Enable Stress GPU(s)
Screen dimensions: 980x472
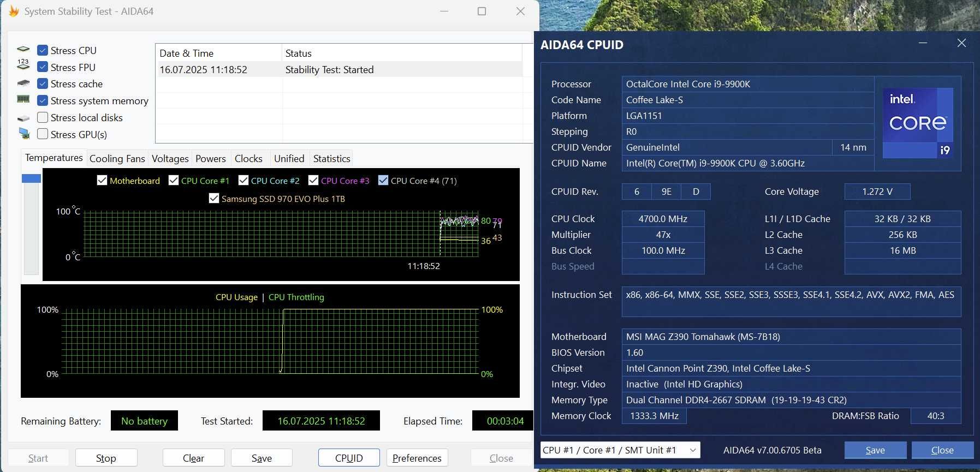(43, 134)
